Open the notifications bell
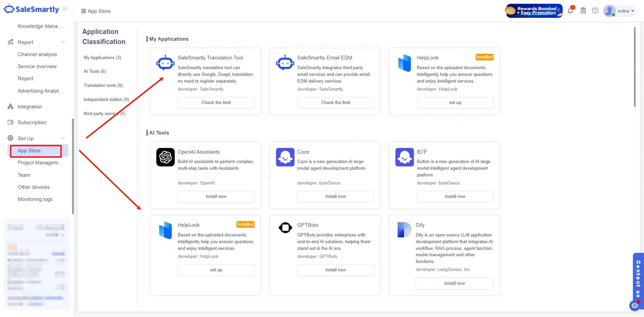 click(570, 11)
